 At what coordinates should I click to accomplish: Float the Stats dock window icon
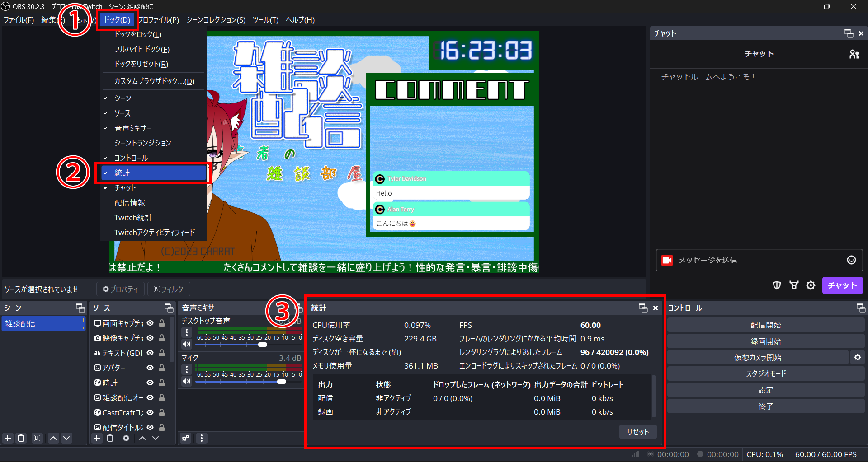tap(643, 308)
